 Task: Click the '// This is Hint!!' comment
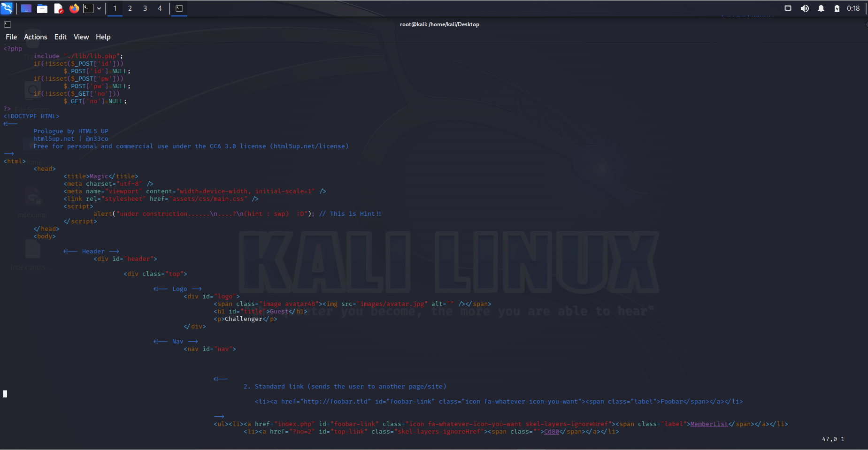click(x=350, y=214)
